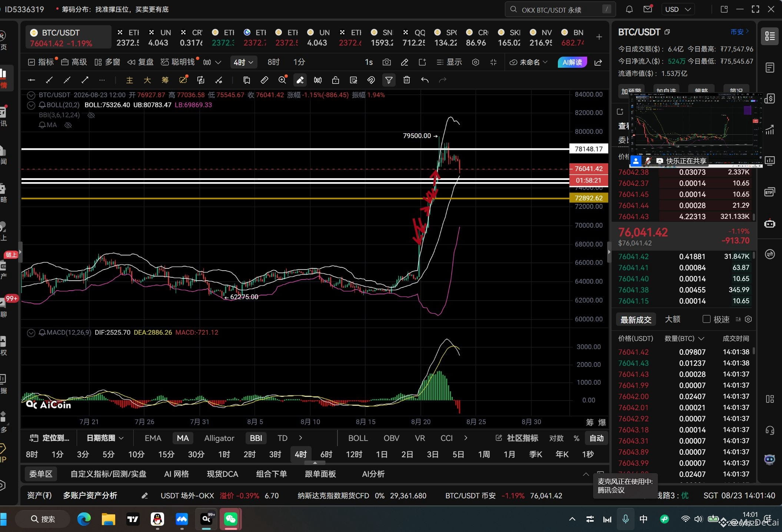The width and height of the screenshot is (782, 532).
Task: Select the ruler measurement tool
Action: click(x=264, y=80)
